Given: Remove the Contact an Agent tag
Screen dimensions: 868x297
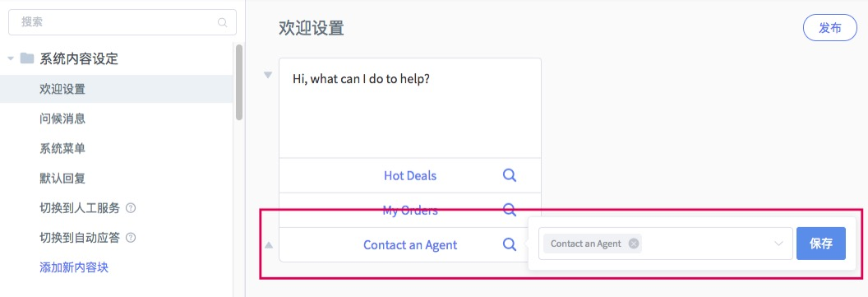Looking at the screenshot, I should tap(634, 244).
